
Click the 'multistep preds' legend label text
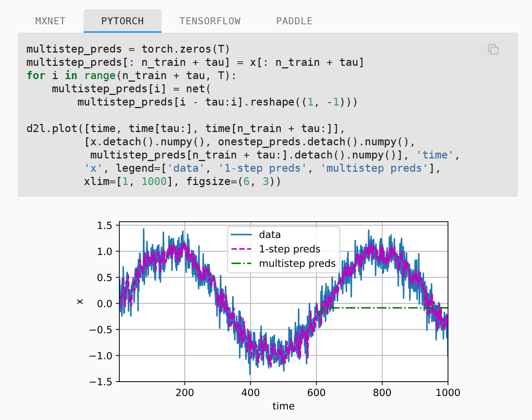tap(297, 263)
